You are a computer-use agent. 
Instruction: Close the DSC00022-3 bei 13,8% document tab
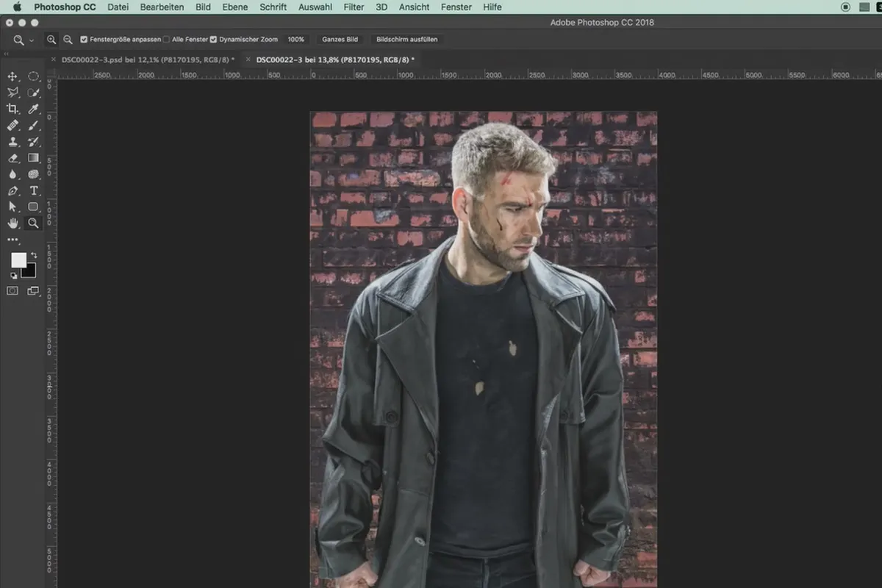click(248, 60)
